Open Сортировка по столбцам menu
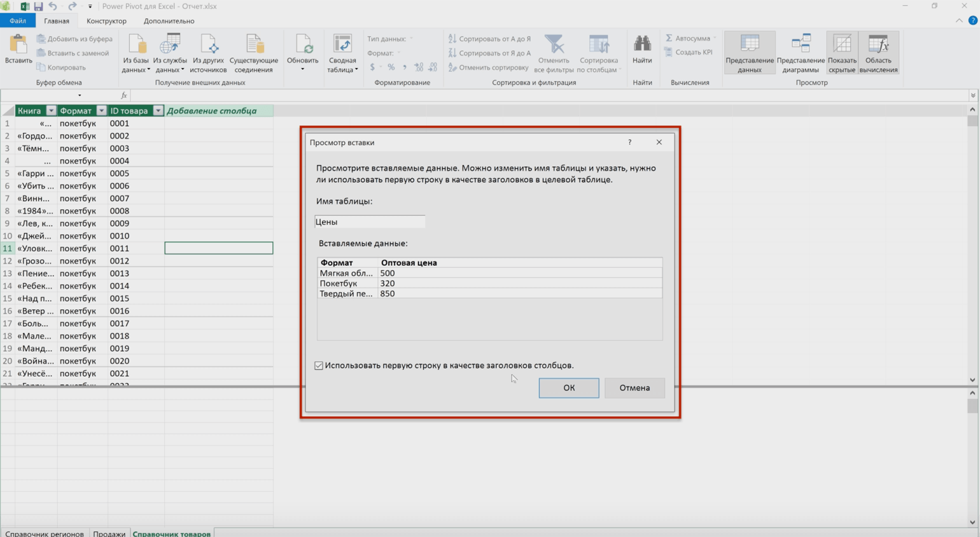Image resolution: width=980 pixels, height=537 pixels. pyautogui.click(x=598, y=53)
